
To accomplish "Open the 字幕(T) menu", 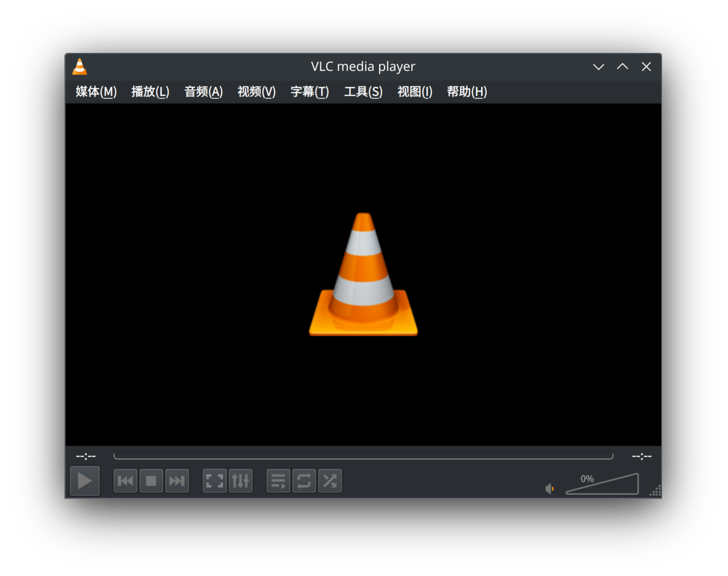I will (310, 92).
